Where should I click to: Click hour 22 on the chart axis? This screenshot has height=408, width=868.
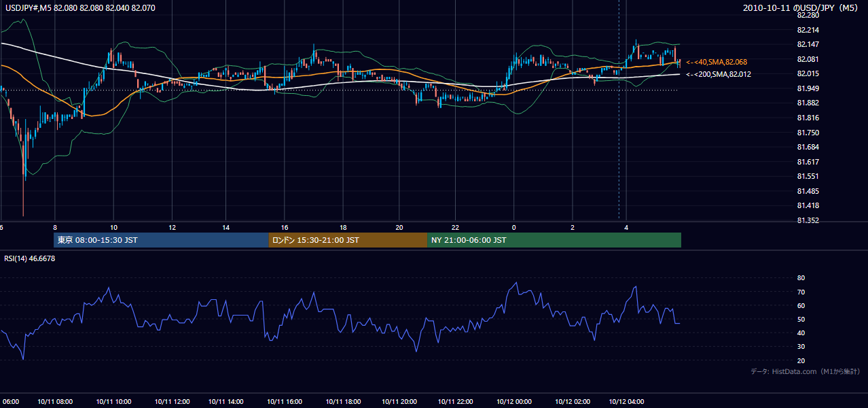[x=456, y=227]
